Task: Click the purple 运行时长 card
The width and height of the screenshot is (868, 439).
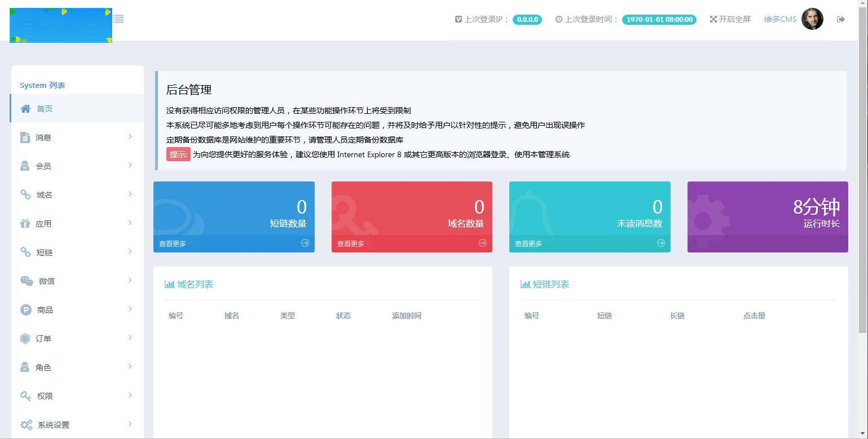Action: [767, 217]
